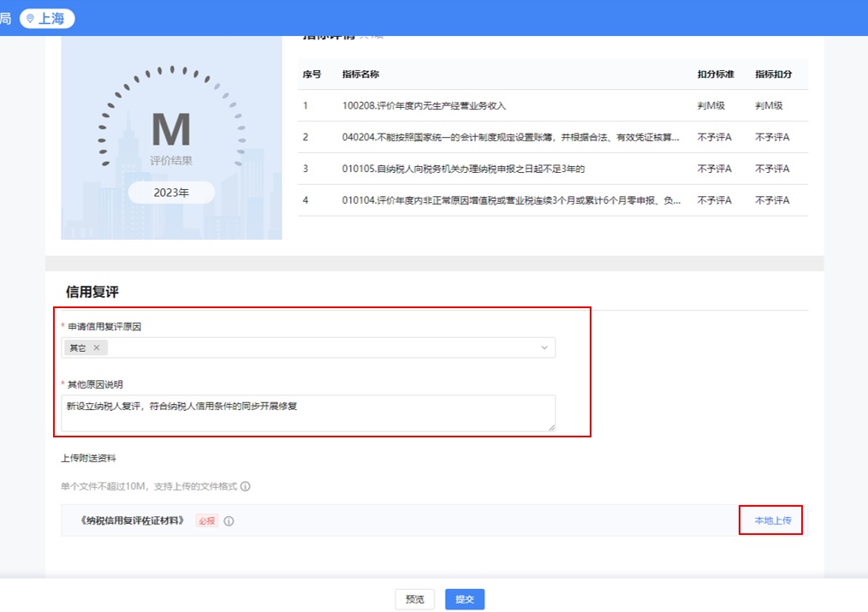Click info icon beside the 必报 tag
868x612 pixels.
point(229,520)
